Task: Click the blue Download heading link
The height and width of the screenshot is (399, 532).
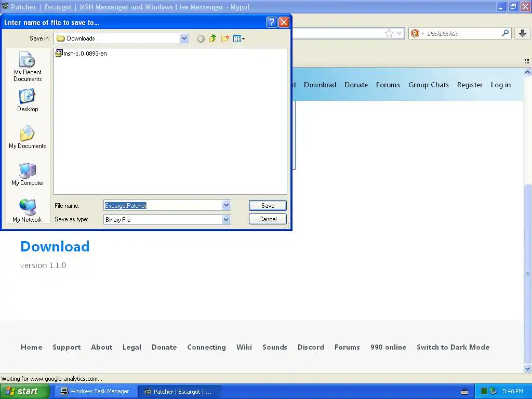Action: pos(55,246)
